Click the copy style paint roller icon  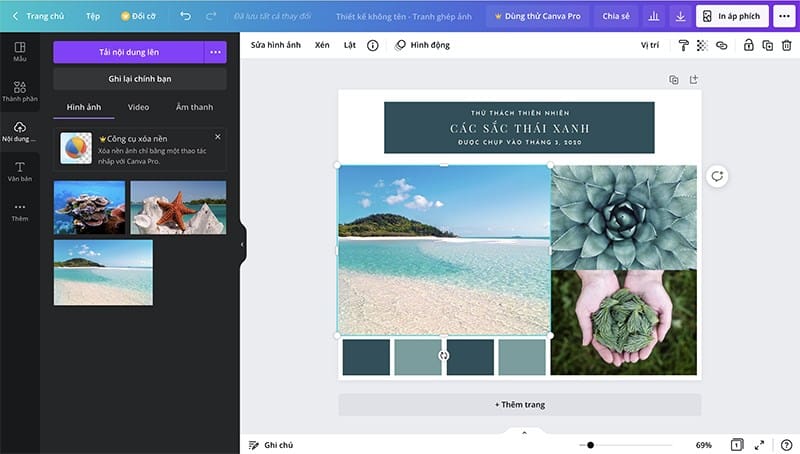point(684,45)
